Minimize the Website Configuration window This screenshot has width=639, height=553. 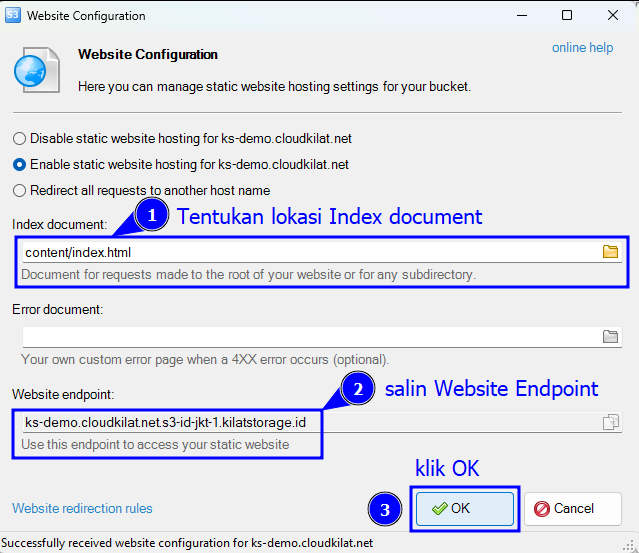point(522,15)
